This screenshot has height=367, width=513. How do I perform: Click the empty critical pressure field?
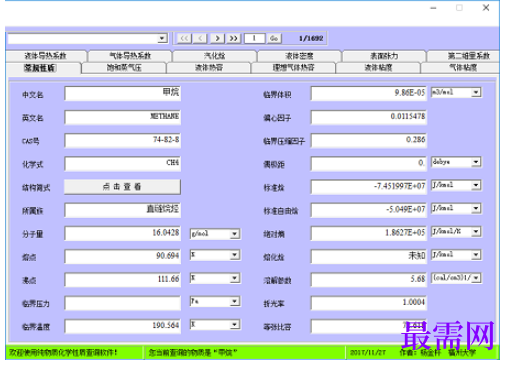point(123,303)
